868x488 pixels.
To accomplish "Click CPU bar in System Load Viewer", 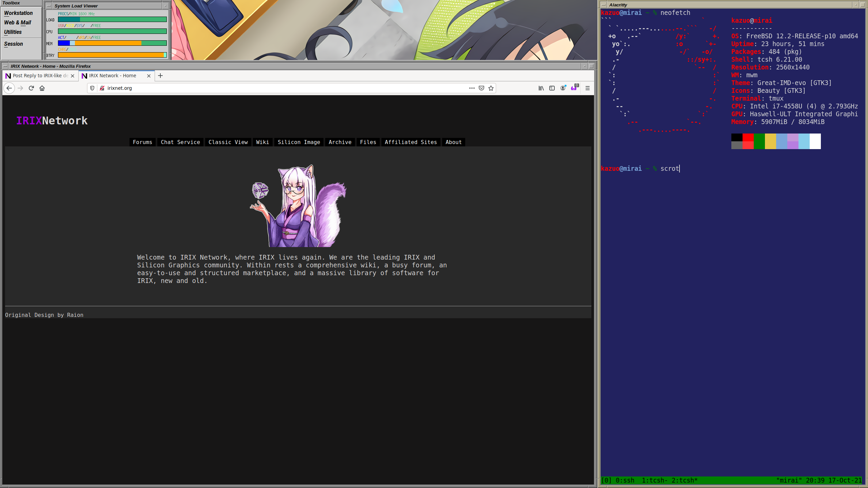I will (x=112, y=31).
